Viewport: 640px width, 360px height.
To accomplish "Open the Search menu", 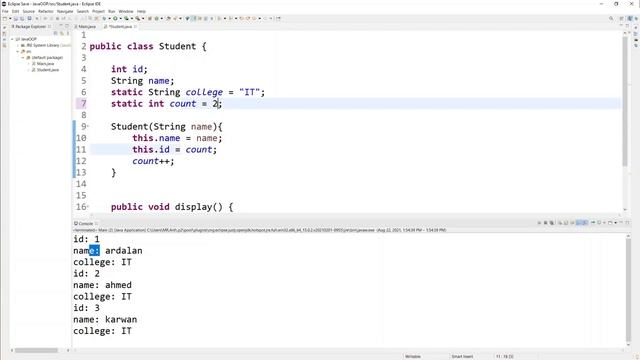I will point(83,11).
